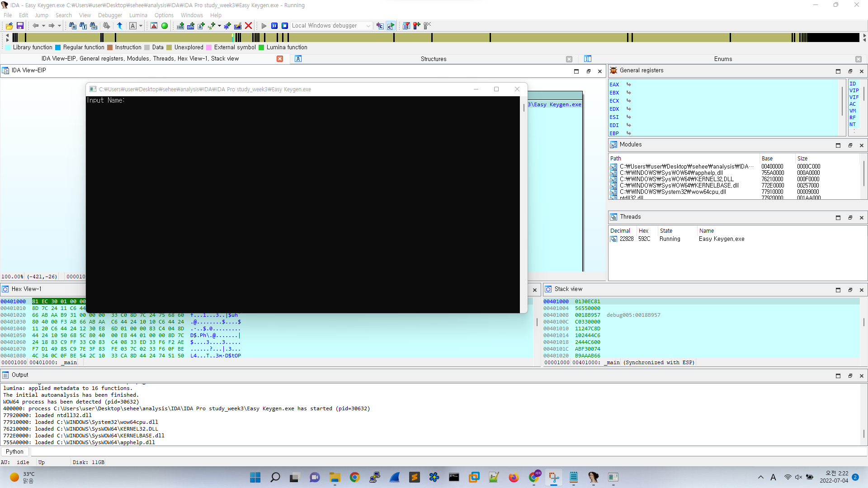Screen dimensions: 868x488
Task: Open the Local Windows debugger dropdown
Action: [x=368, y=26]
